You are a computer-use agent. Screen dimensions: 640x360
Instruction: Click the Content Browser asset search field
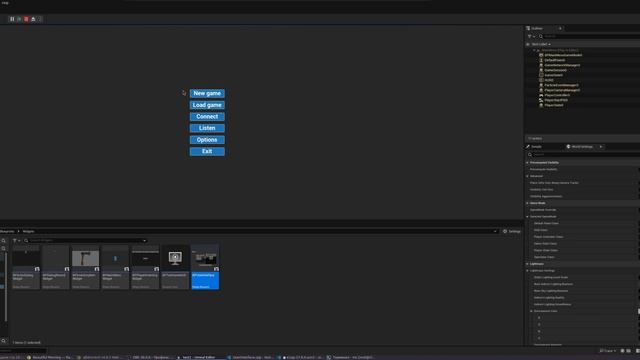click(85, 241)
